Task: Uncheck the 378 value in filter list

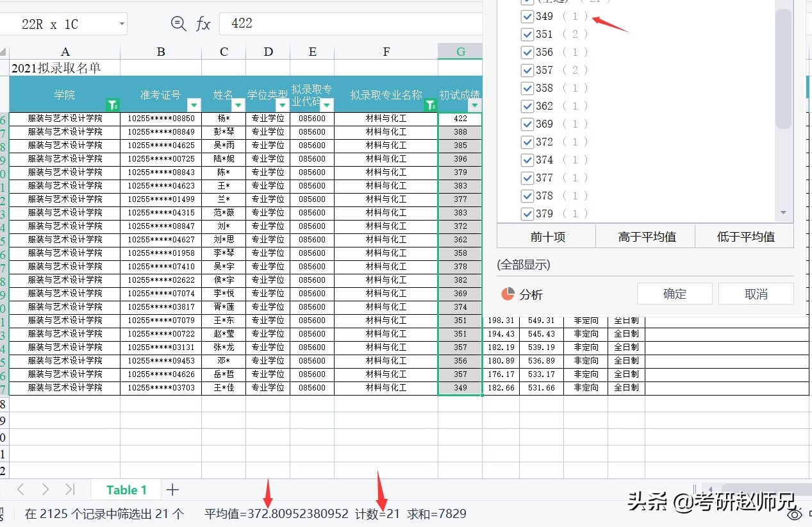Action: pos(527,196)
